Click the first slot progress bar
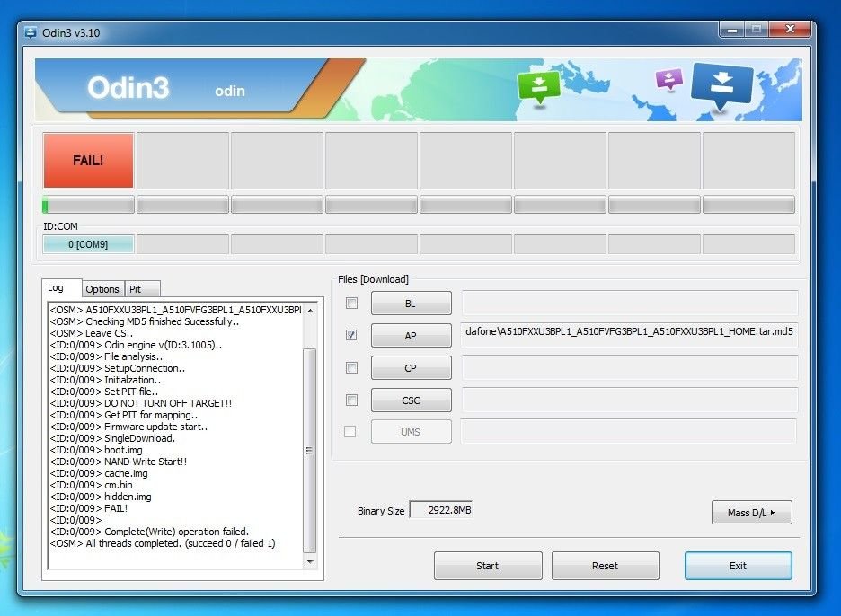841x616 pixels. [88, 205]
